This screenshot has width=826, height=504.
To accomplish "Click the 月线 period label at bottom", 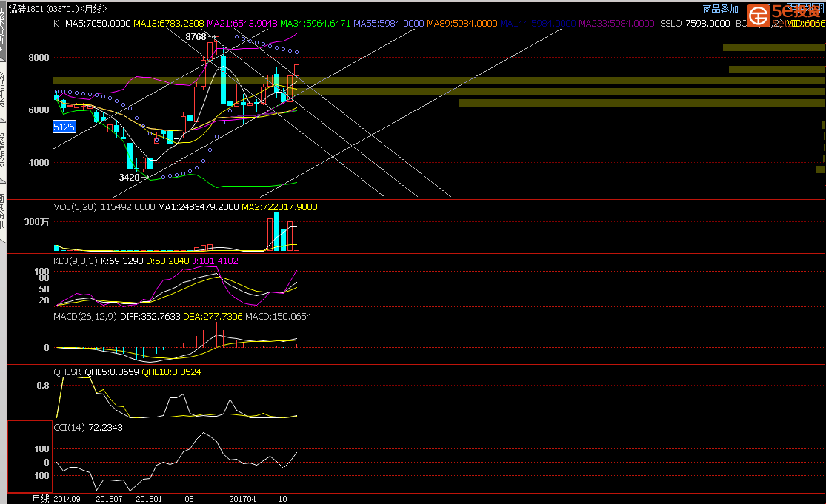I will [41, 499].
